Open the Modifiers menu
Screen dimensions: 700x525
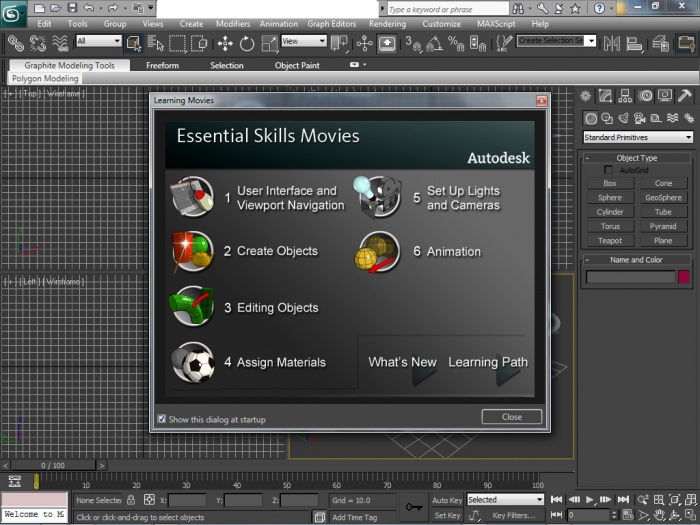coord(233,24)
